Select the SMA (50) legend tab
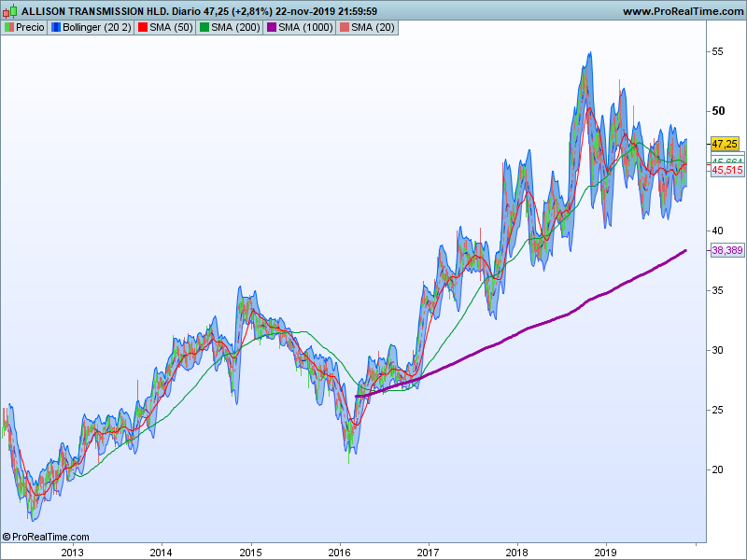This screenshot has width=747, height=560. (165, 28)
